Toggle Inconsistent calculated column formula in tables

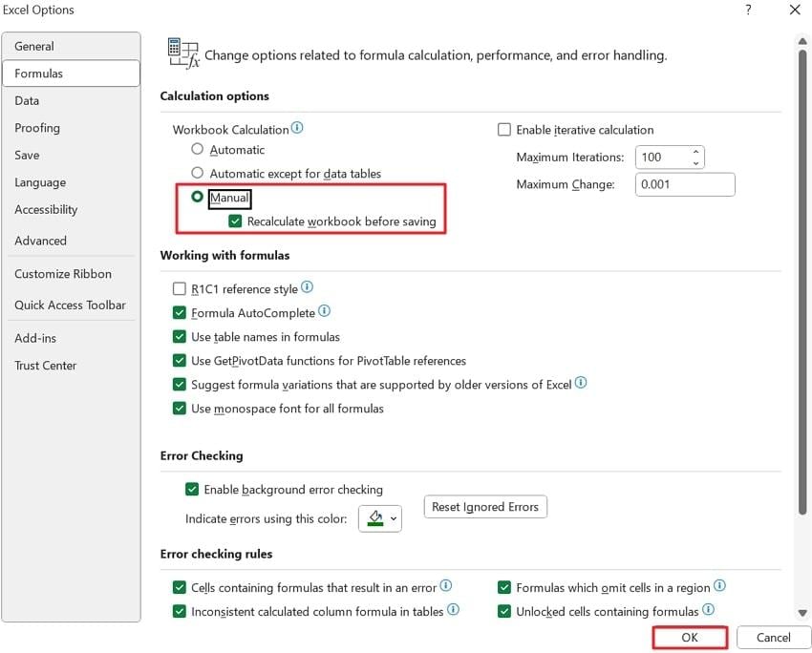[180, 612]
